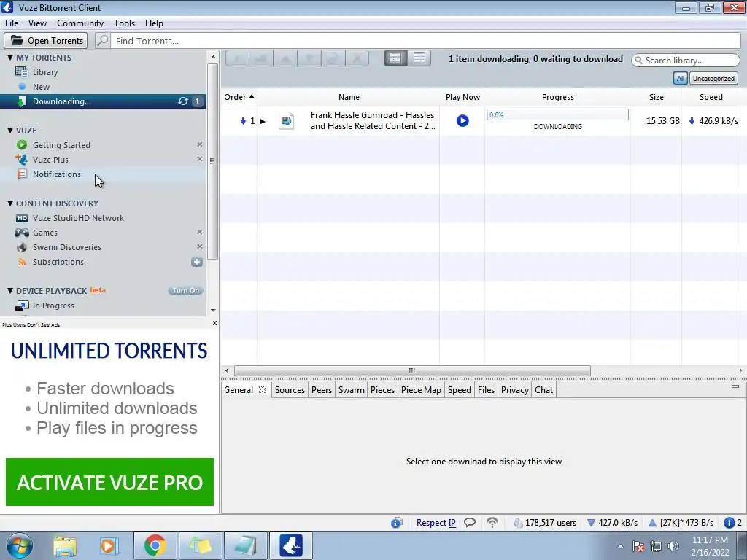
Task: Click the Chrome taskbar icon
Action: coord(155,545)
